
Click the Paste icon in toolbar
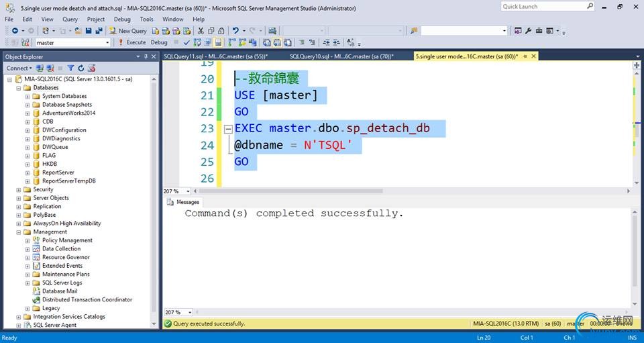(221, 31)
